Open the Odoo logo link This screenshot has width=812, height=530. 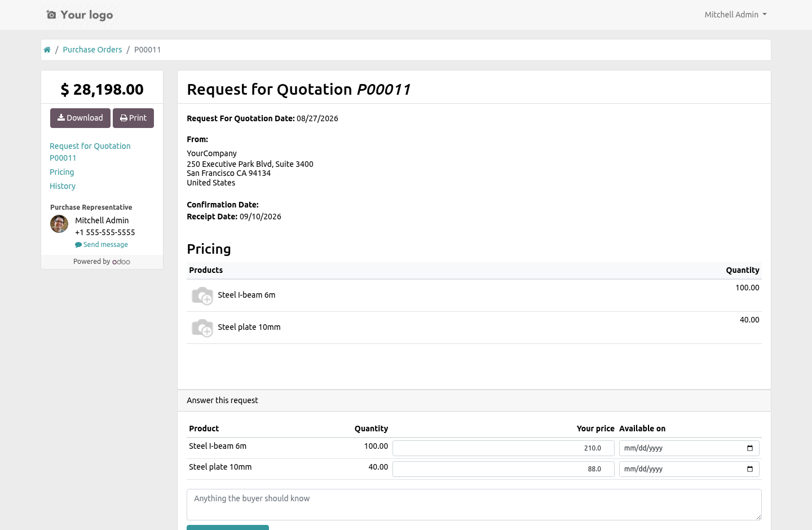click(x=121, y=262)
